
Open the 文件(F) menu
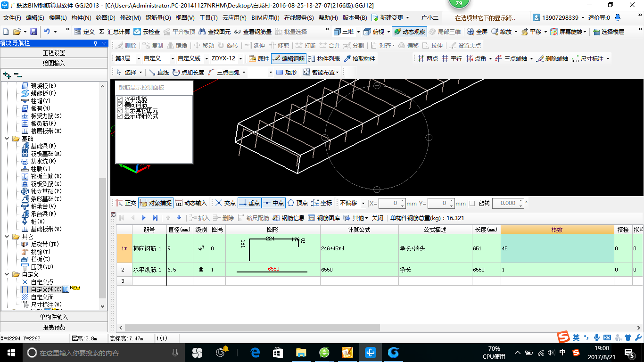click(12, 18)
